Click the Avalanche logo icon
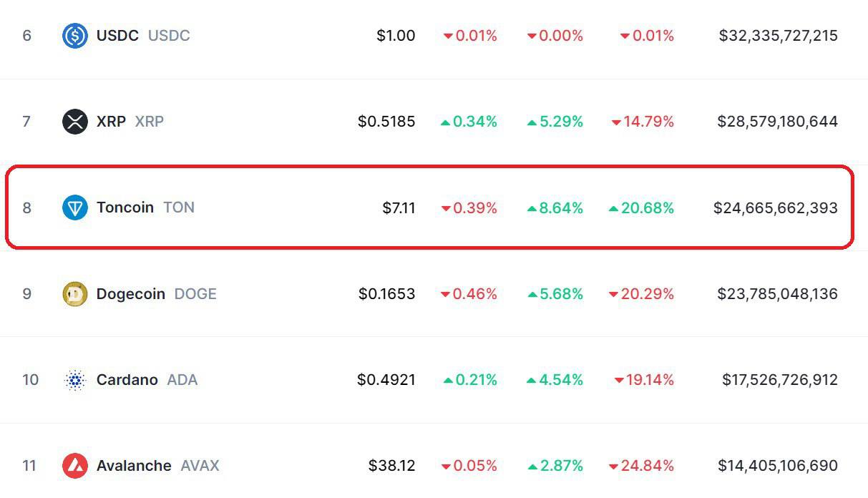Screen dimensions: 868x498 pos(75,466)
